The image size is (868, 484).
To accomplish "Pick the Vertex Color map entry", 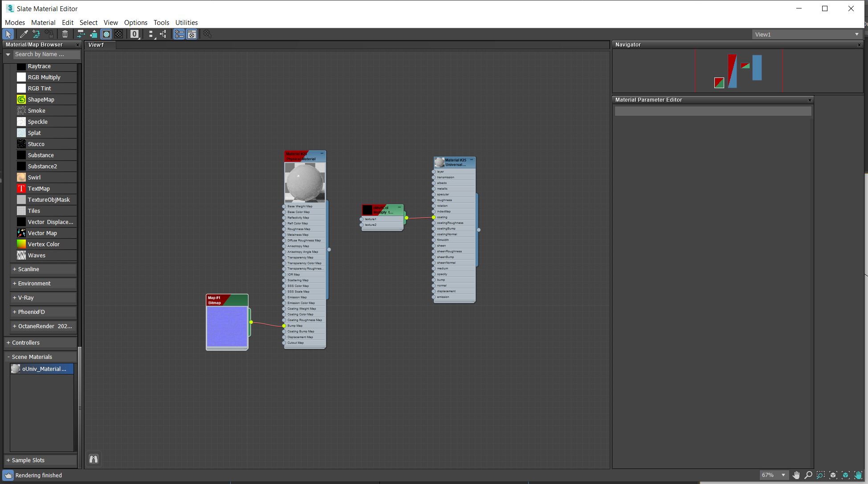I will tap(43, 244).
